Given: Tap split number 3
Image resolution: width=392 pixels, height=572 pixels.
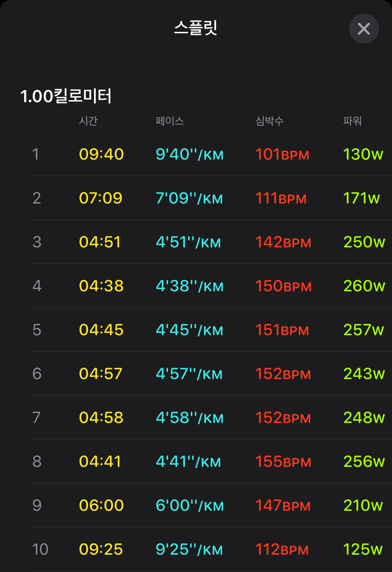Looking at the screenshot, I should tap(37, 242).
